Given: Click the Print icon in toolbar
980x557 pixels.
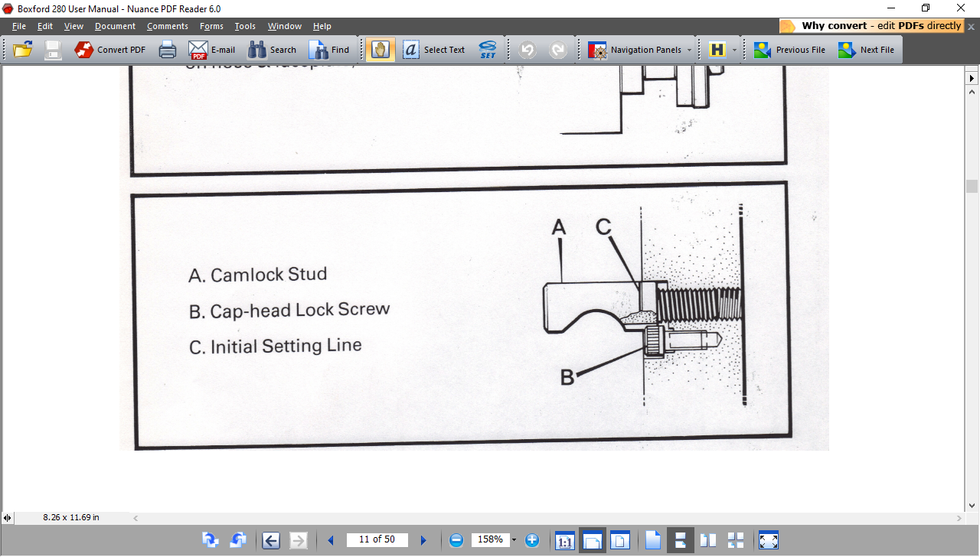Looking at the screenshot, I should tap(168, 50).
